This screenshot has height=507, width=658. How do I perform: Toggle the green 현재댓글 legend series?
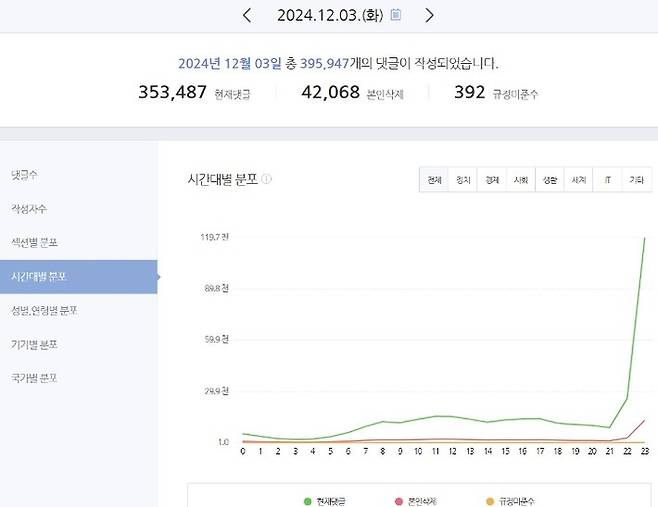tap(324, 501)
